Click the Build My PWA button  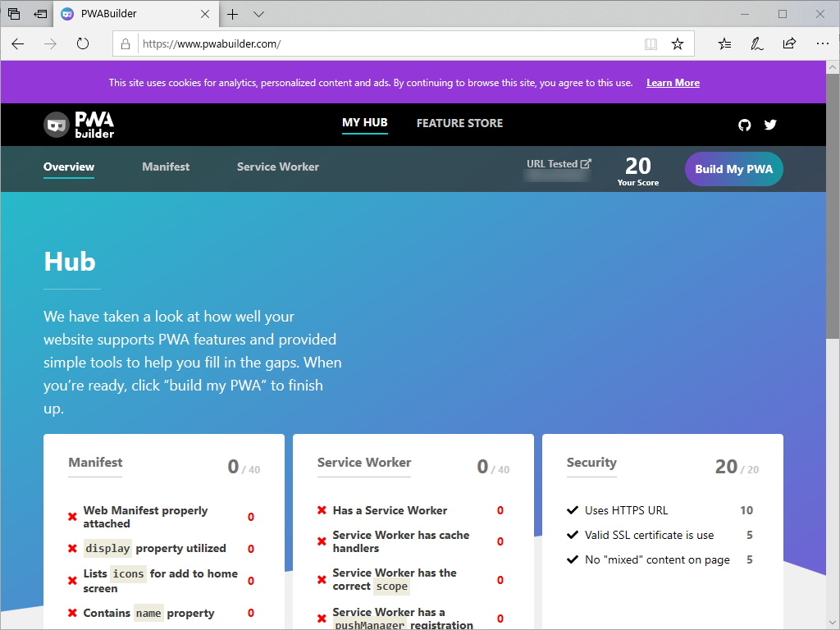tap(733, 169)
